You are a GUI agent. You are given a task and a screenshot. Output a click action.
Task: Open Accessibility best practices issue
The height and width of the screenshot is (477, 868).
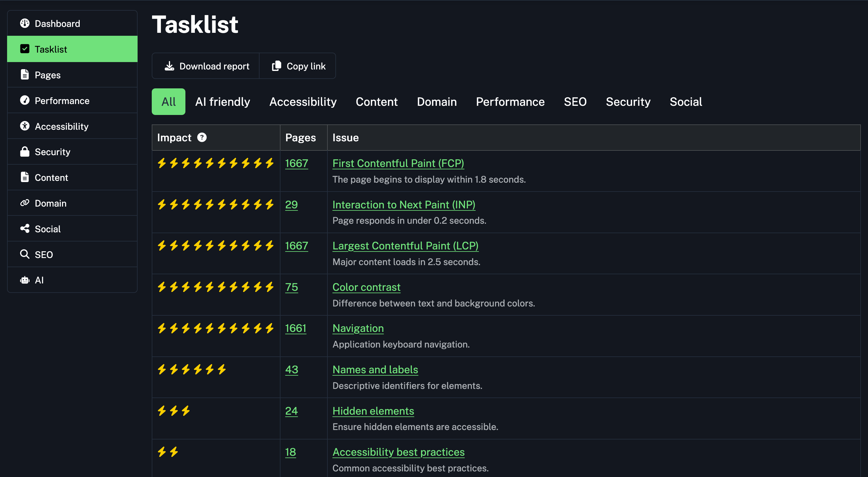(x=398, y=452)
